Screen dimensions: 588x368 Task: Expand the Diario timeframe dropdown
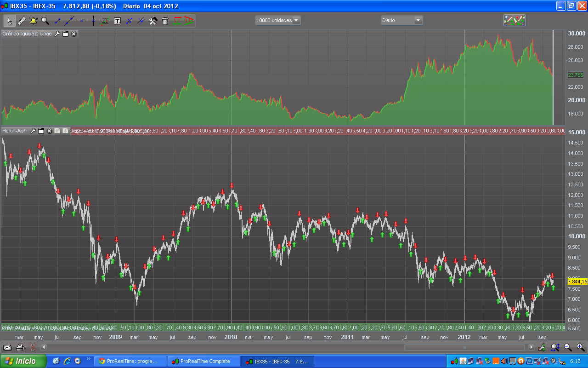pyautogui.click(x=401, y=20)
